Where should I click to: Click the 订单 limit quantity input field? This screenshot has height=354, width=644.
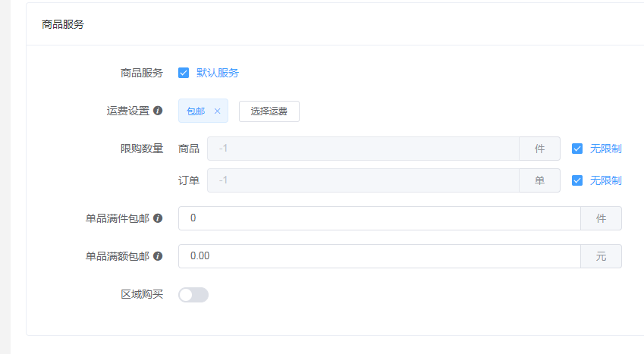click(x=363, y=180)
